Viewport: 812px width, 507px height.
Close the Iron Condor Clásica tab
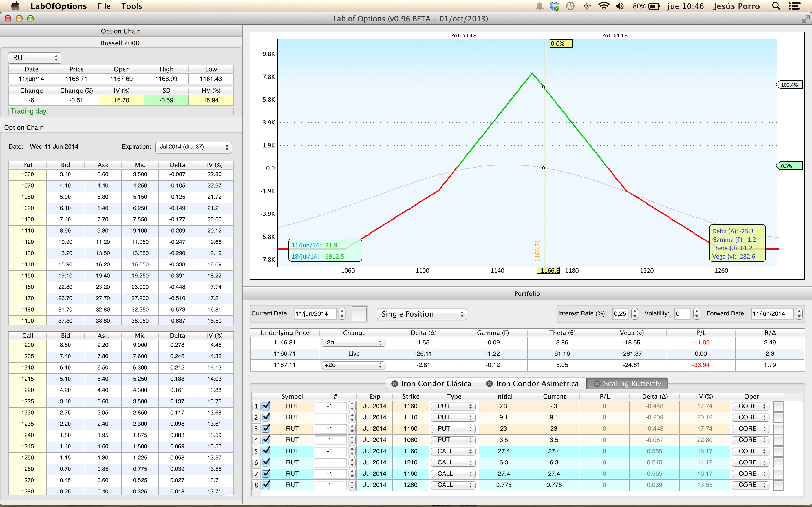tap(395, 384)
